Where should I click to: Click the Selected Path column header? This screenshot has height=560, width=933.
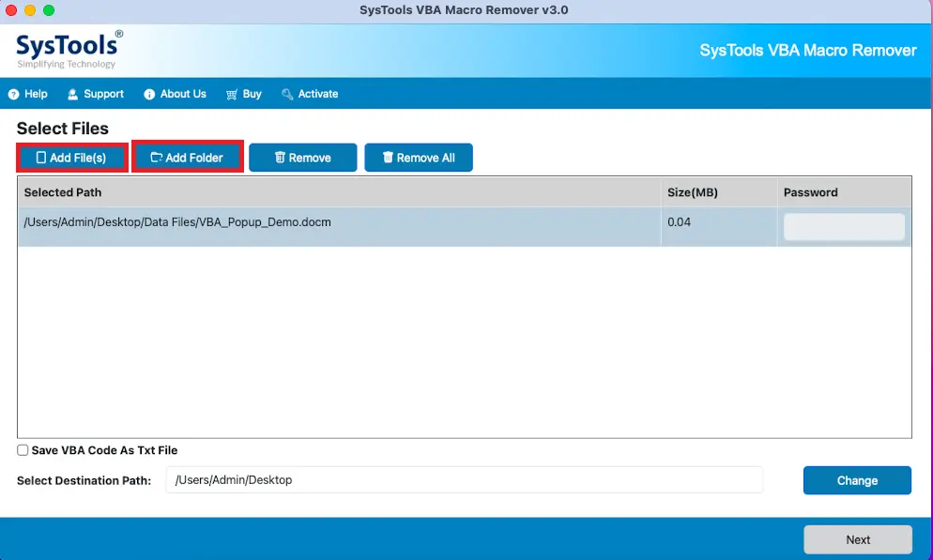339,192
